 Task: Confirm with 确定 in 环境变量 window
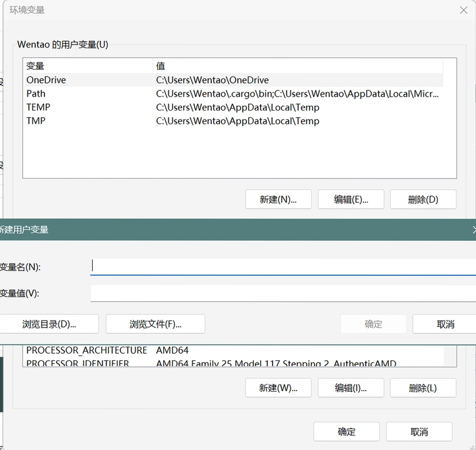(x=346, y=432)
